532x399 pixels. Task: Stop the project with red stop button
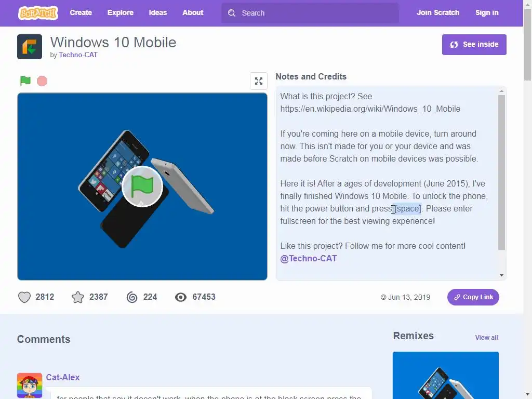point(42,81)
